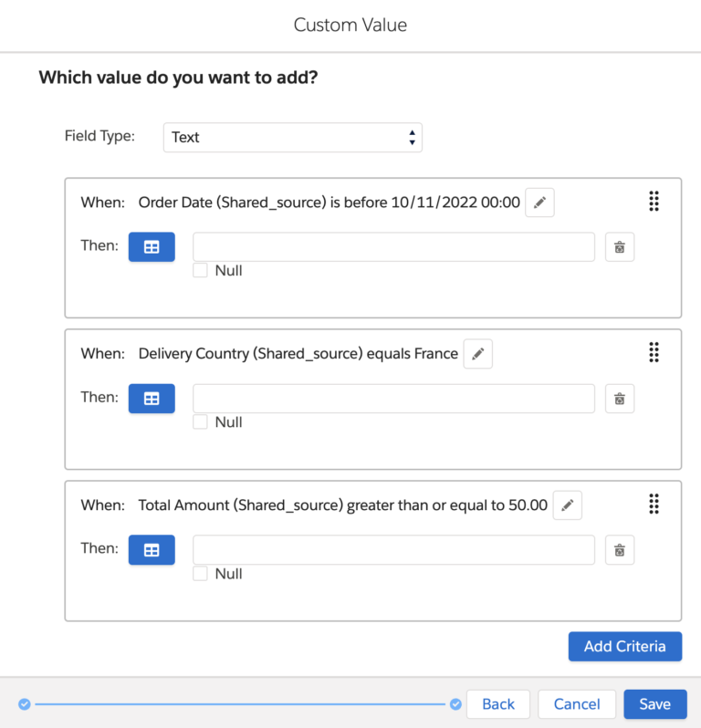The image size is (701, 728).
Task: Open field picker for Total Amount Then value
Action: tap(152, 550)
